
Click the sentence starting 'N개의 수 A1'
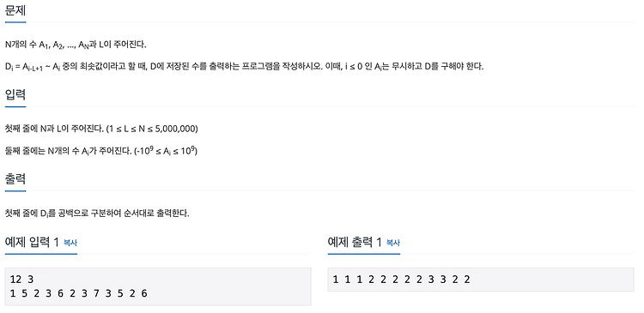pos(76,45)
